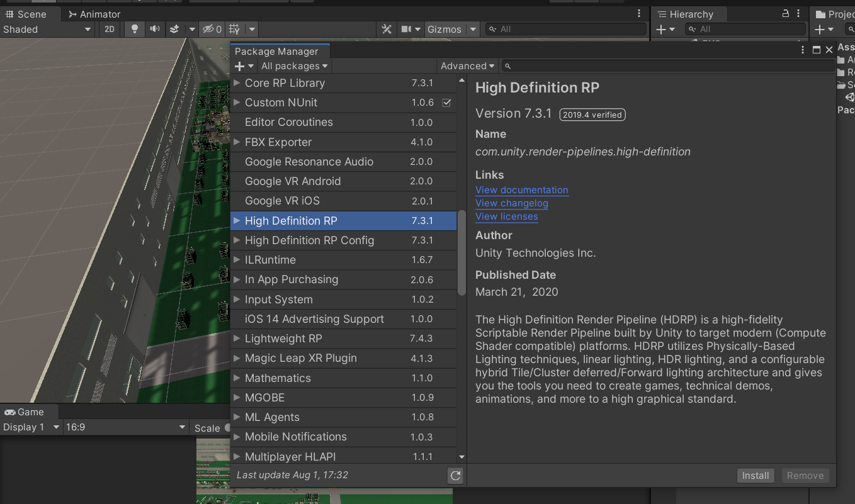The image size is (855, 504).
Task: Toggle Gizmos in the Scene view
Action: coord(444,29)
